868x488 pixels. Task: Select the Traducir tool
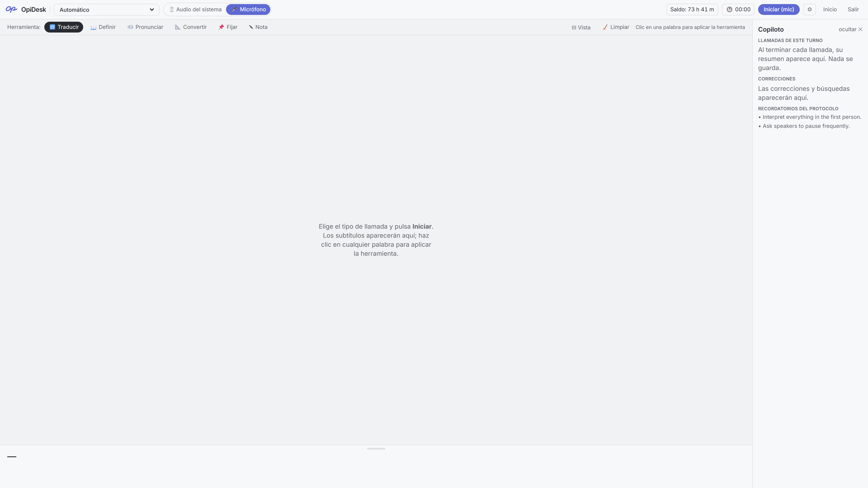[64, 27]
